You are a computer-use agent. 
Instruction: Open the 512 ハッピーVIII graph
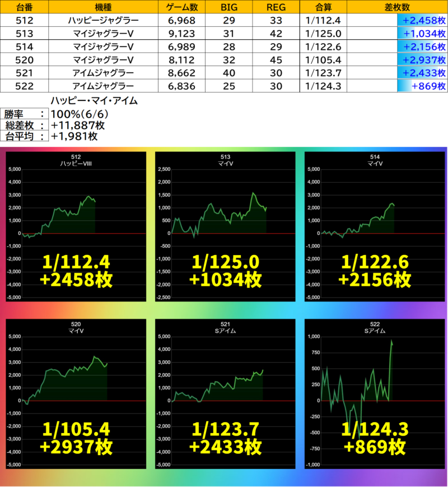pyautogui.click(x=76, y=226)
